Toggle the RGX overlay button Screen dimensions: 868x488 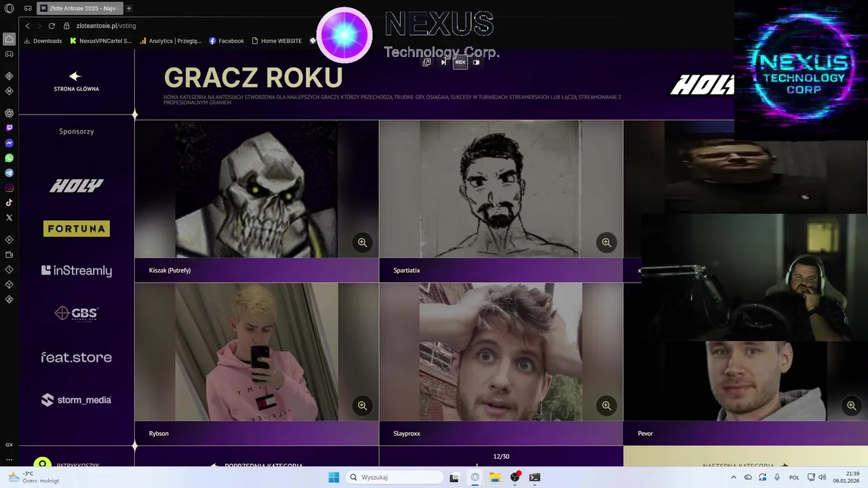(460, 62)
